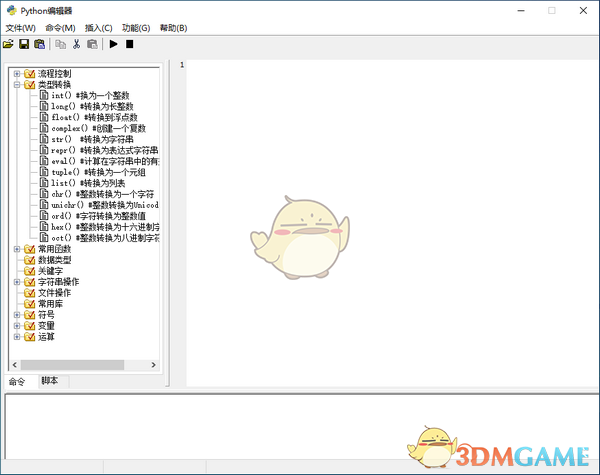Click the document icon beside int()

[x=44, y=95]
